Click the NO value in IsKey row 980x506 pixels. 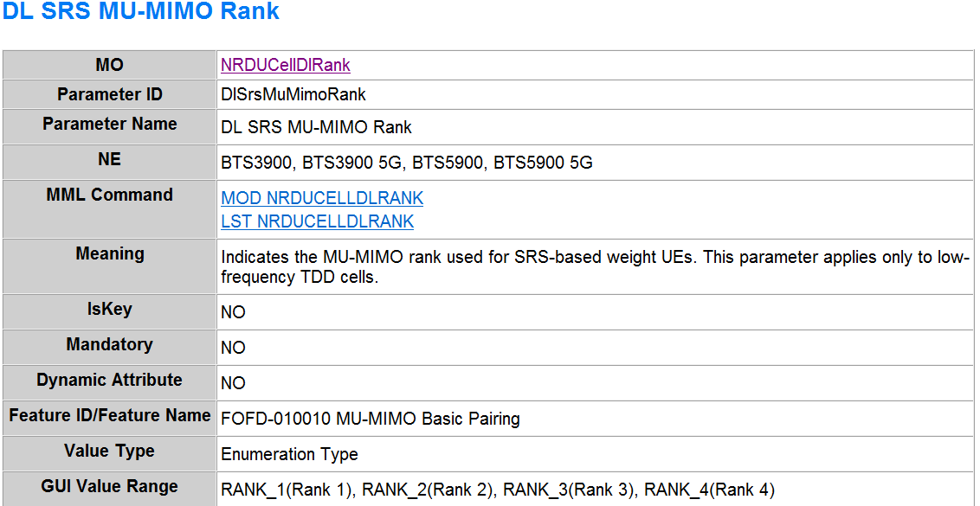tap(233, 312)
